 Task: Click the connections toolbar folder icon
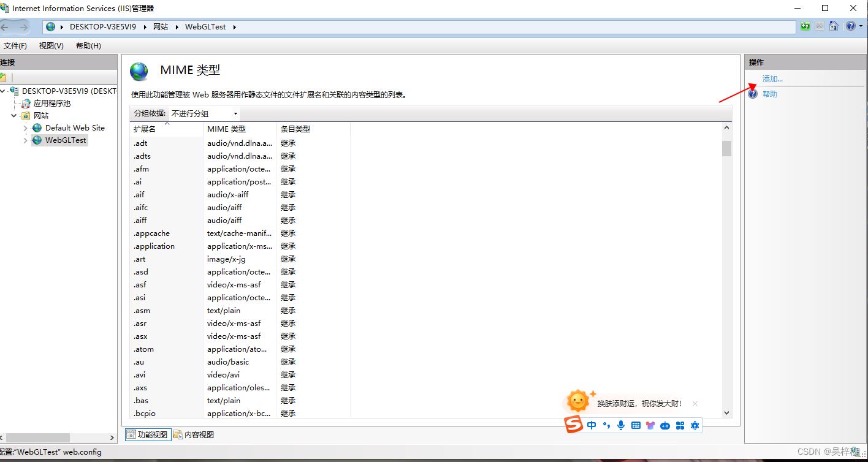coord(2,77)
